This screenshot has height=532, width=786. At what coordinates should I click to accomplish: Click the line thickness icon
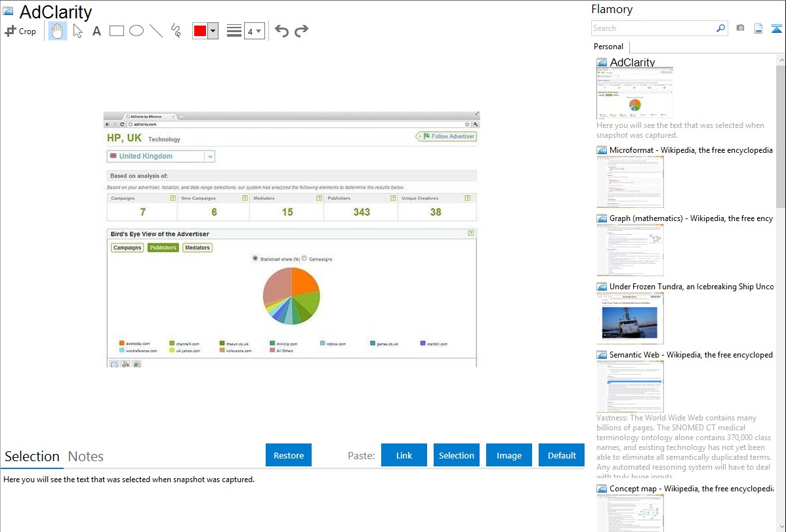234,31
